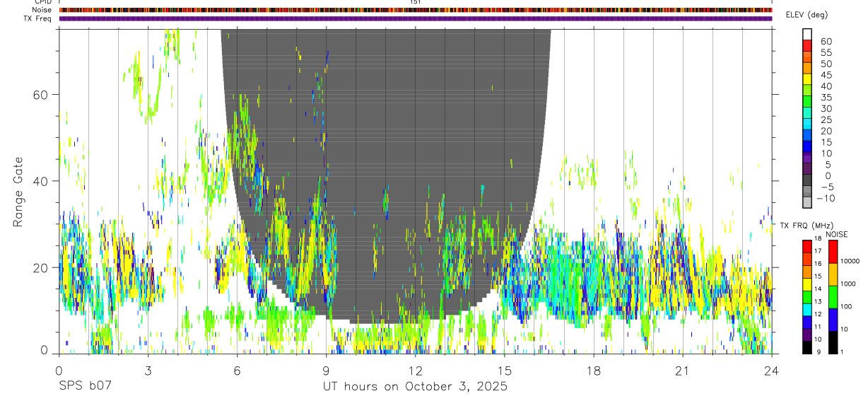Click the '14' label on TX FRQ scale

pyautogui.click(x=818, y=289)
